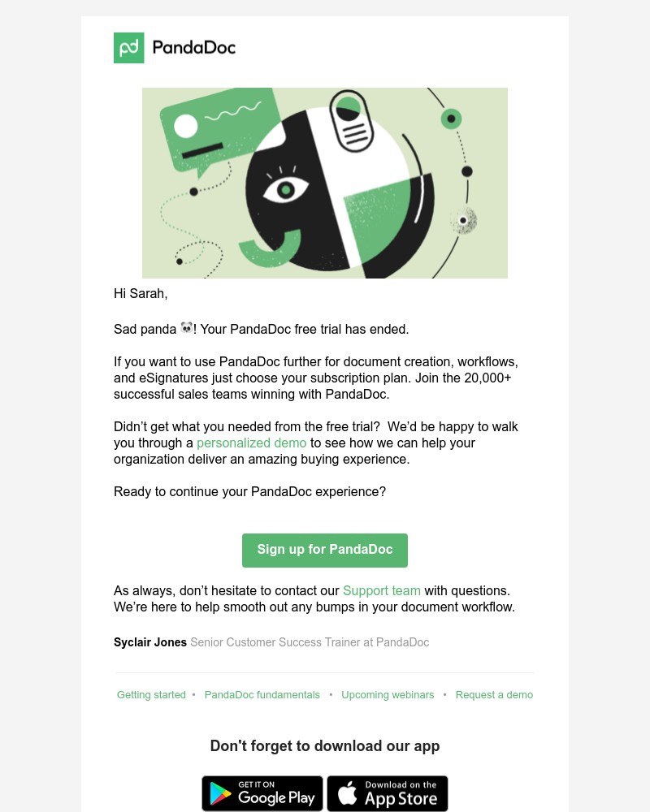Click the PandaDoc wordmark text in header
The image size is (650, 812).
[193, 48]
